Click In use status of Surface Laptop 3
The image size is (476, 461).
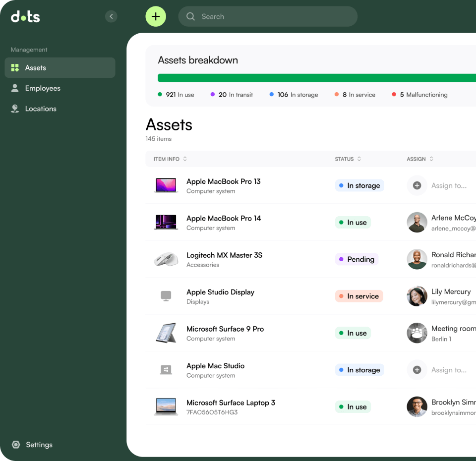353,406
